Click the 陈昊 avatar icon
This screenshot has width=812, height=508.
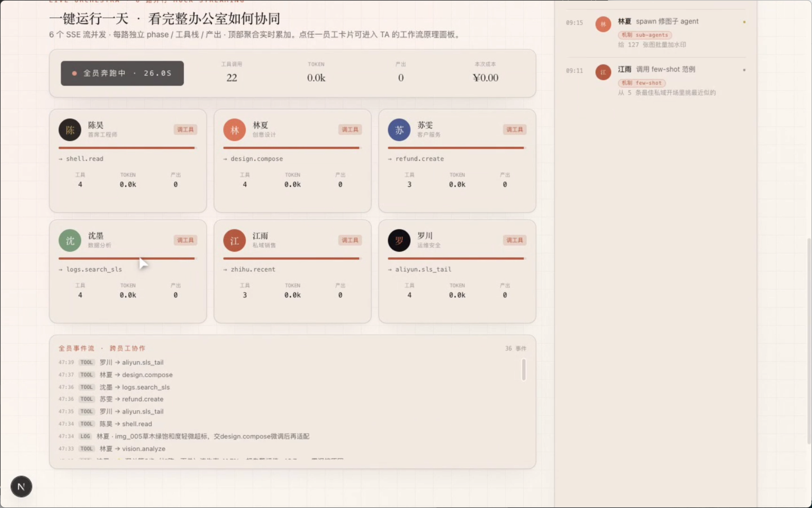[x=70, y=130]
